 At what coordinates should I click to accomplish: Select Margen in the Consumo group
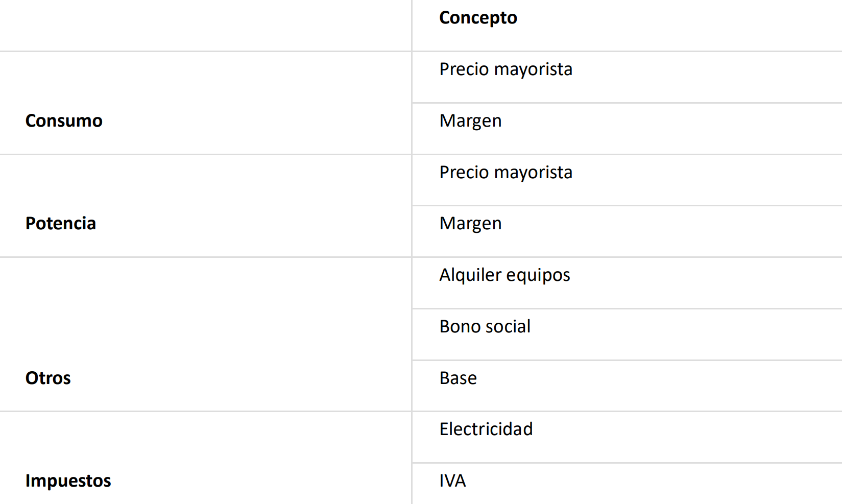pos(470,121)
